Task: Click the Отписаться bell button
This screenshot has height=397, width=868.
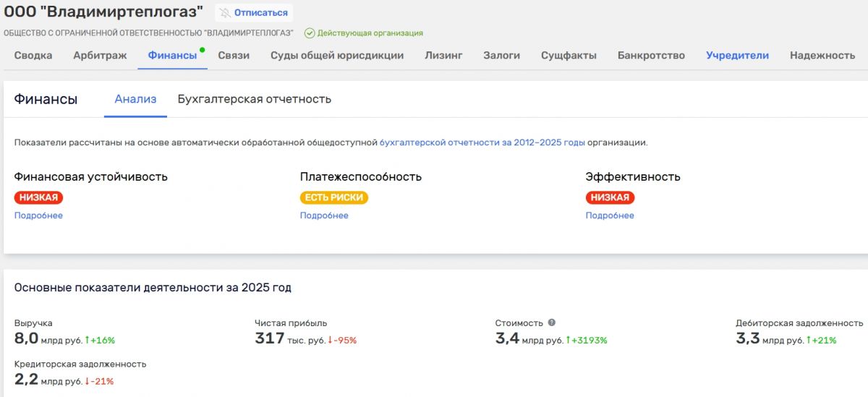Action: click(253, 13)
